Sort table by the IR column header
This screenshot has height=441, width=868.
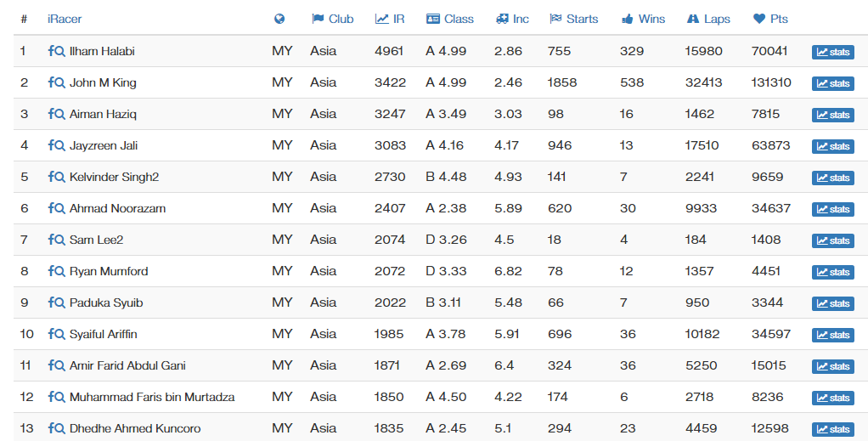[390, 19]
